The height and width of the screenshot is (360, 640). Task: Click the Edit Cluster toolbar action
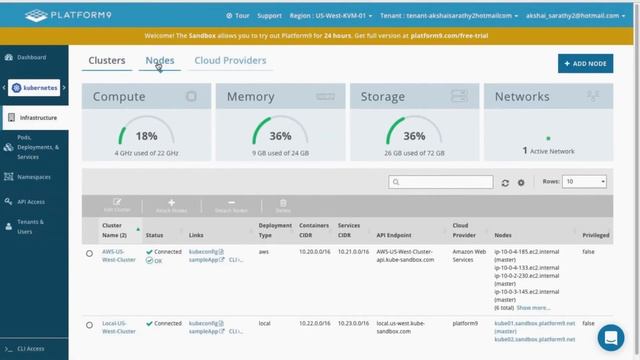tap(117, 206)
